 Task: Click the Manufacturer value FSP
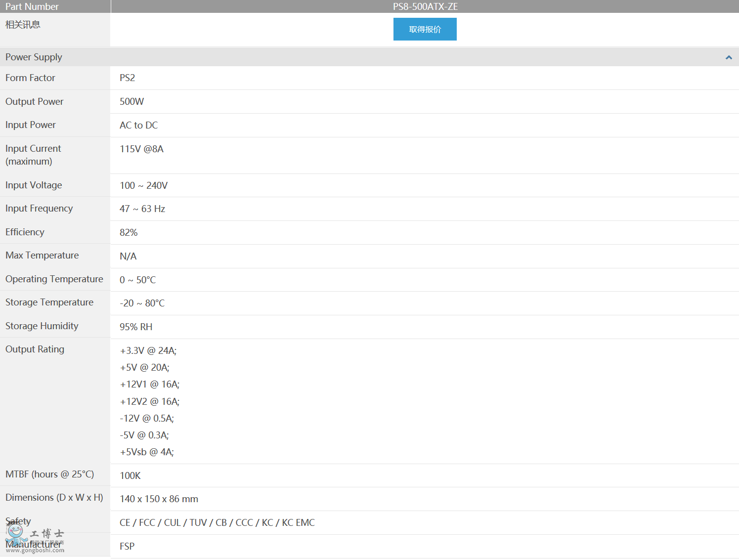tap(127, 546)
